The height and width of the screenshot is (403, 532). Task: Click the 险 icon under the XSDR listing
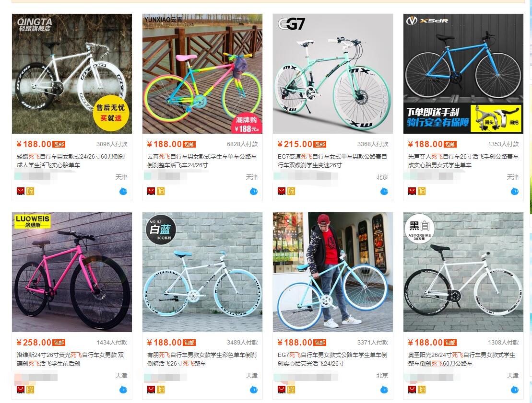(422, 191)
